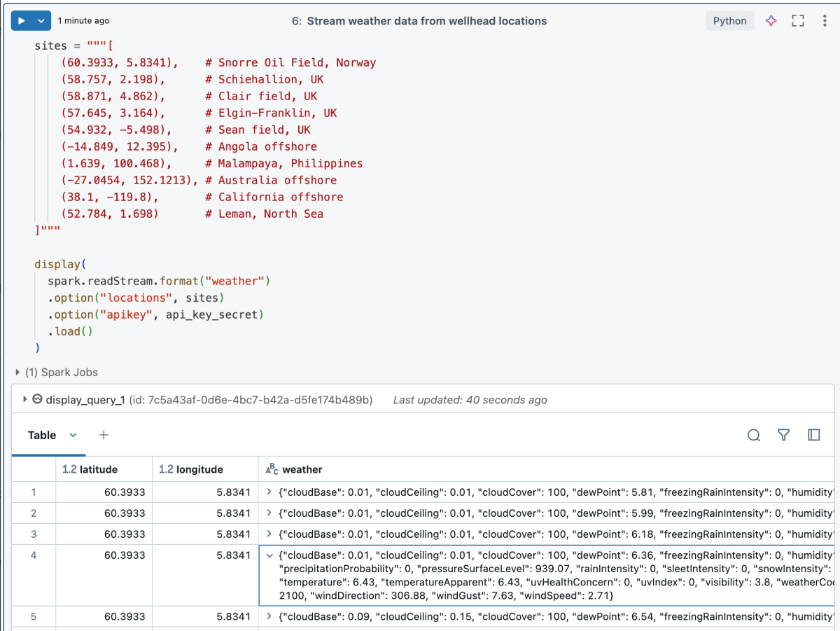The width and height of the screenshot is (840, 631).
Task: Run the cell with the play button
Action: [x=22, y=21]
